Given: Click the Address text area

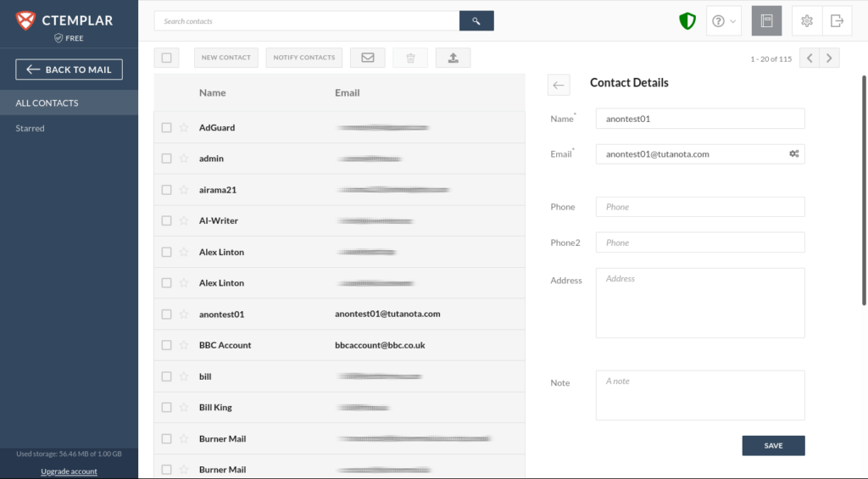Looking at the screenshot, I should tap(700, 303).
